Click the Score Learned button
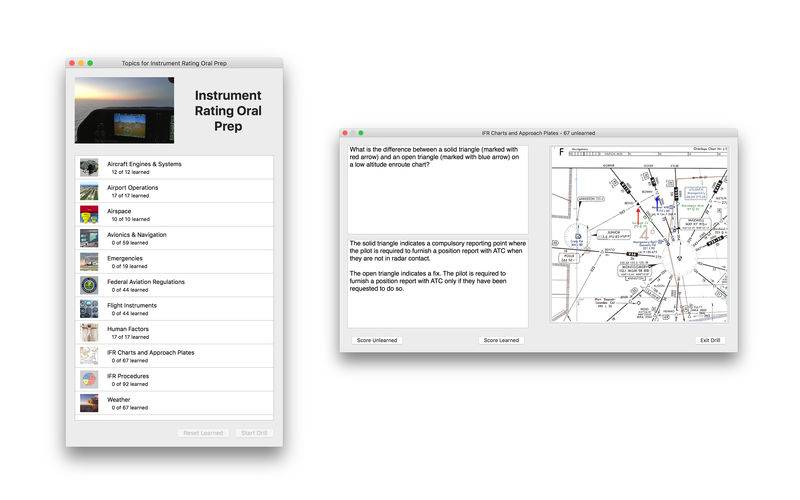This screenshot has height=500, width=800. [501, 340]
